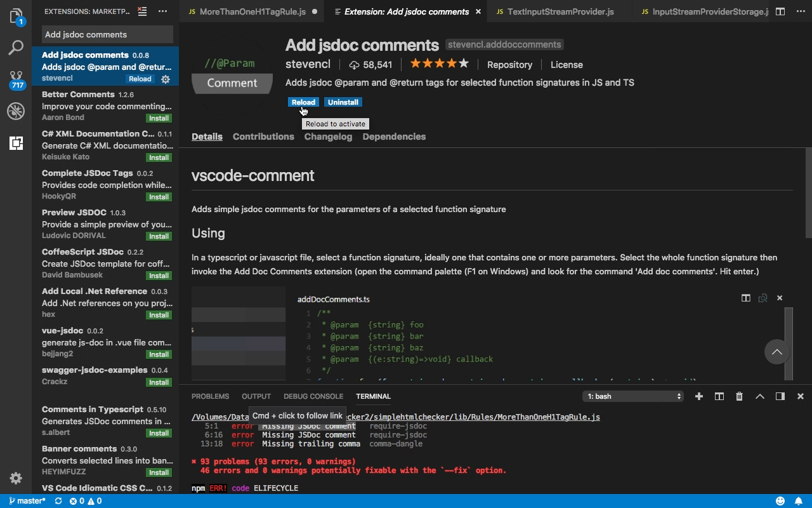812x508 pixels.
Task: Click the stevencl publisher name in details
Action: 308,65
